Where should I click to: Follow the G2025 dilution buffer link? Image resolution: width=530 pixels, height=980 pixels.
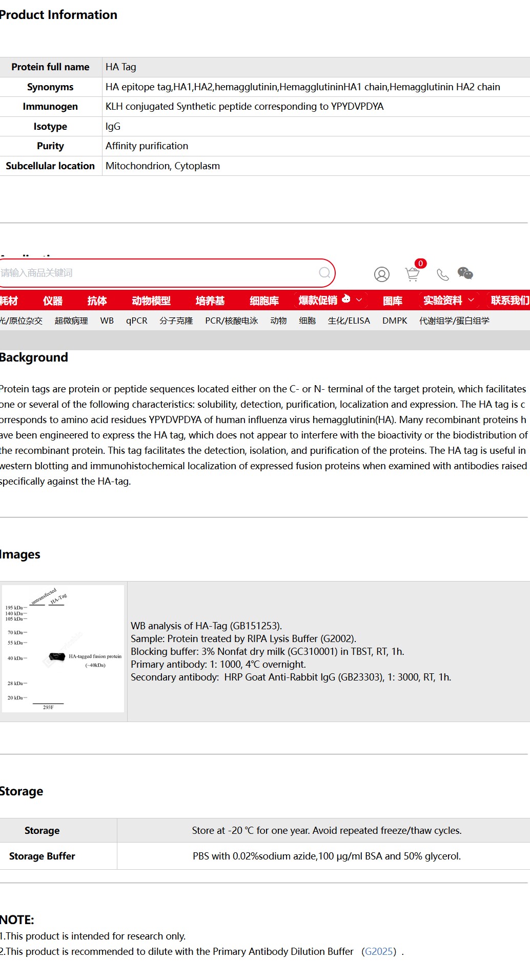379,951
